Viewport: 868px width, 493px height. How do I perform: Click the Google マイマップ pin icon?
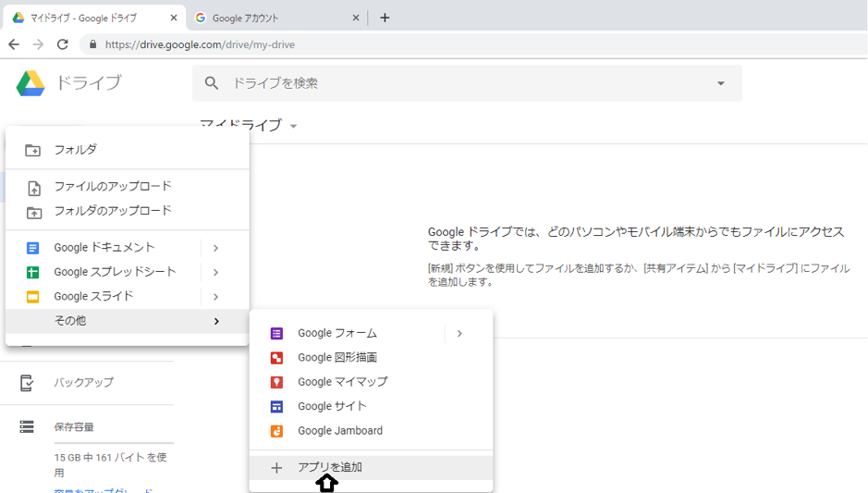(x=276, y=382)
